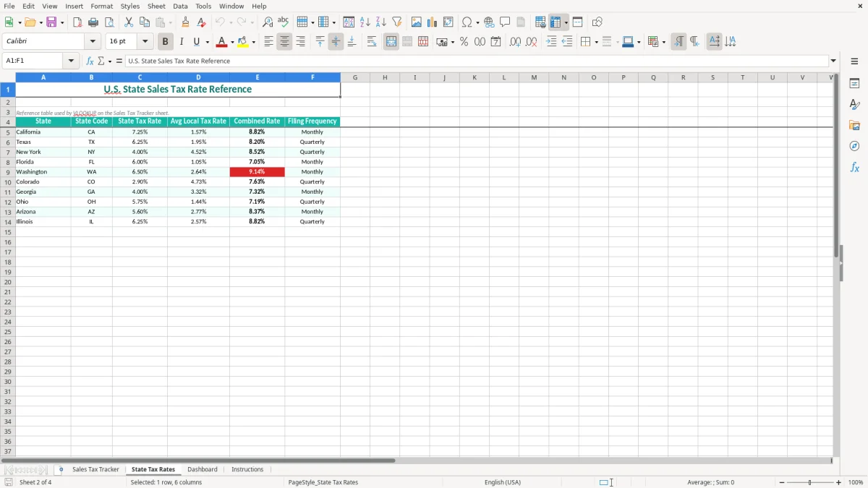
Task: Export directly as PDF
Action: tap(77, 22)
